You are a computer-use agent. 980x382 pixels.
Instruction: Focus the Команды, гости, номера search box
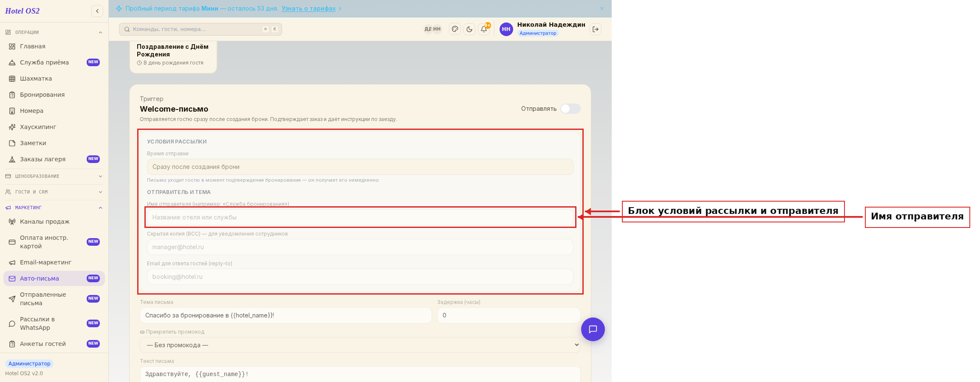pos(201,29)
